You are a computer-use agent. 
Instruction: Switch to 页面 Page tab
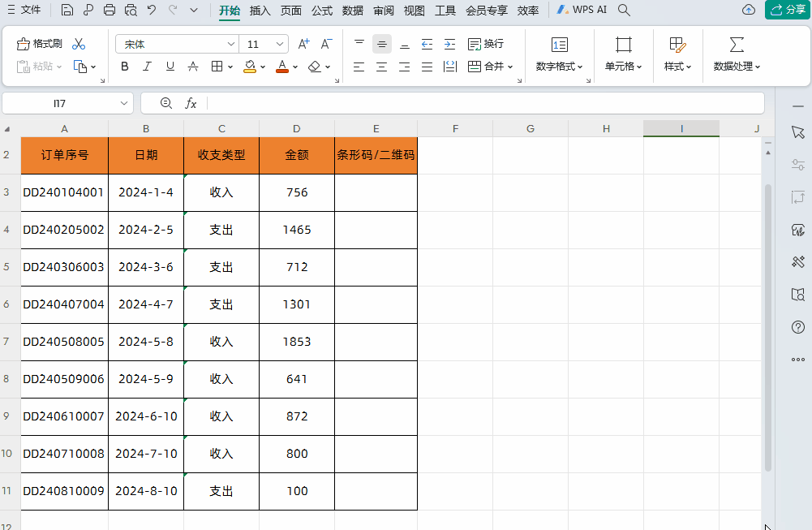tap(290, 11)
